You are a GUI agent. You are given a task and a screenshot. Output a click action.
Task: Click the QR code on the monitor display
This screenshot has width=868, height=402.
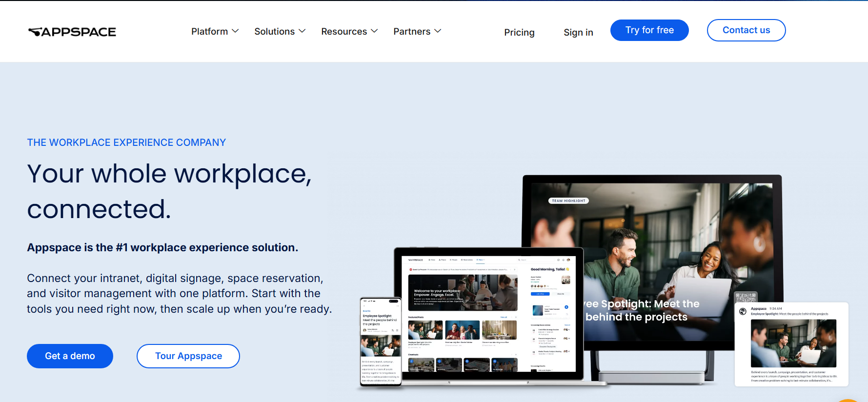tap(746, 297)
